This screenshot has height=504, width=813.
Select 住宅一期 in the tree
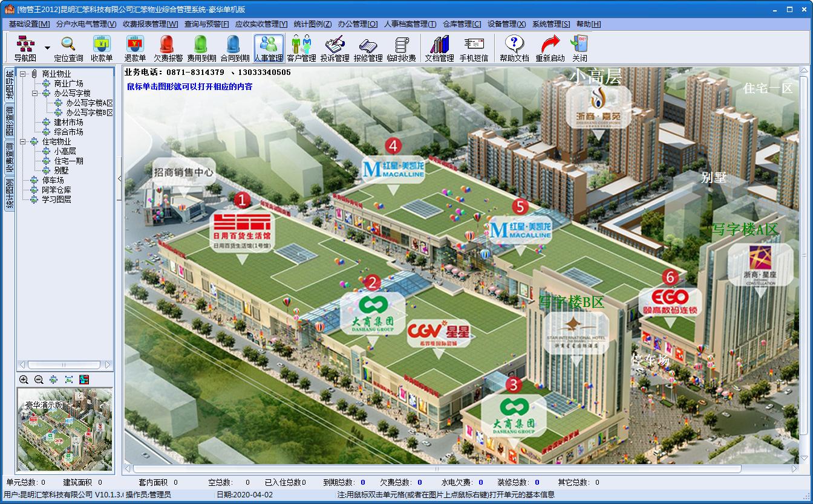coord(68,161)
